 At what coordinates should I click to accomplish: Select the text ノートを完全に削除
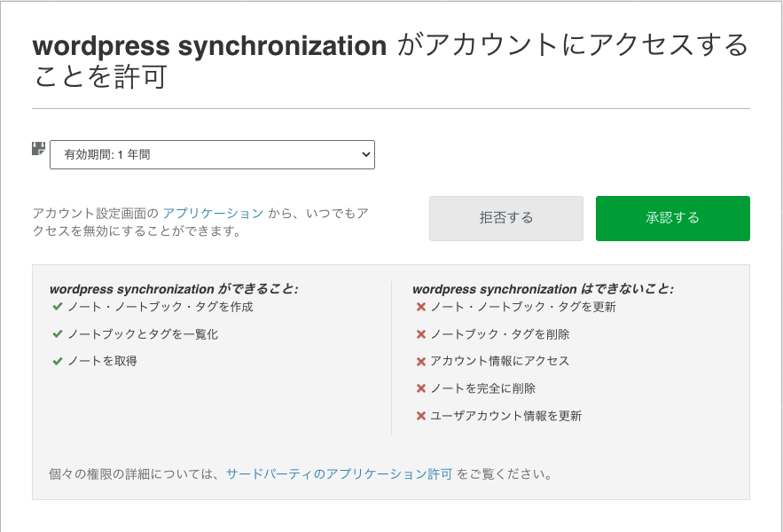click(x=483, y=388)
